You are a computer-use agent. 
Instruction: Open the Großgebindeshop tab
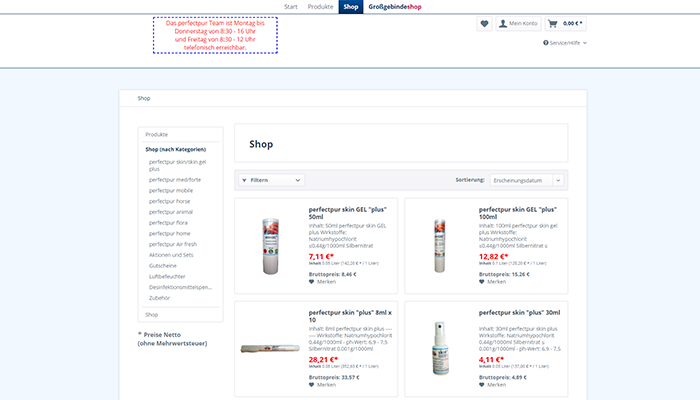pos(395,7)
